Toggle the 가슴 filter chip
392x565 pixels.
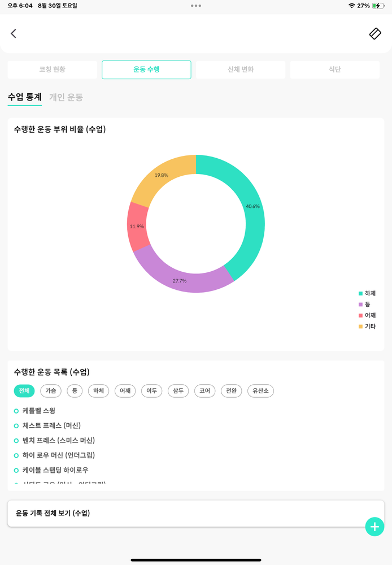coord(51,391)
